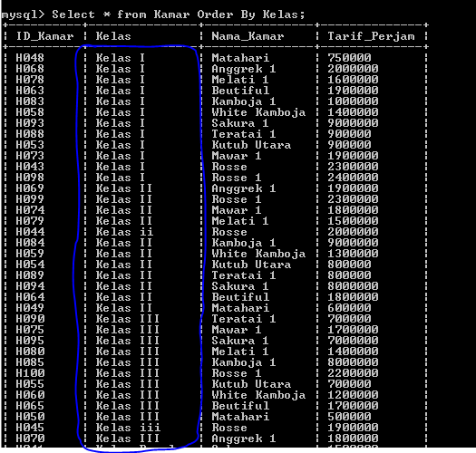The image size is (476, 453).
Task: Click Matahari in the H048 row
Action: coord(240,58)
